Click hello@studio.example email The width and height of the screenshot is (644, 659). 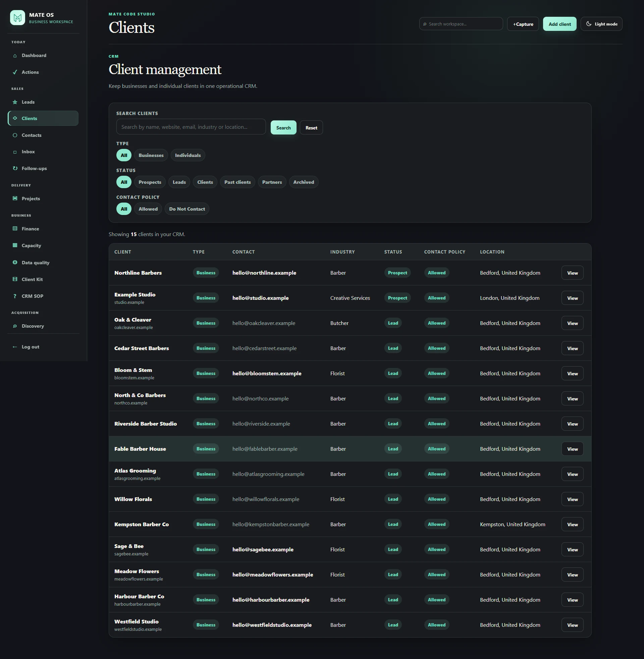pos(260,298)
